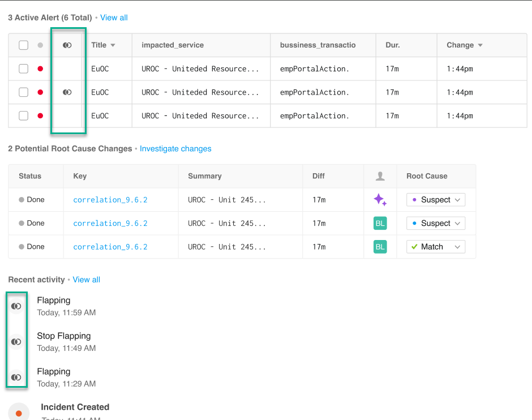The width and height of the screenshot is (532, 420).
Task: Click the person icon column header
Action: (380, 176)
